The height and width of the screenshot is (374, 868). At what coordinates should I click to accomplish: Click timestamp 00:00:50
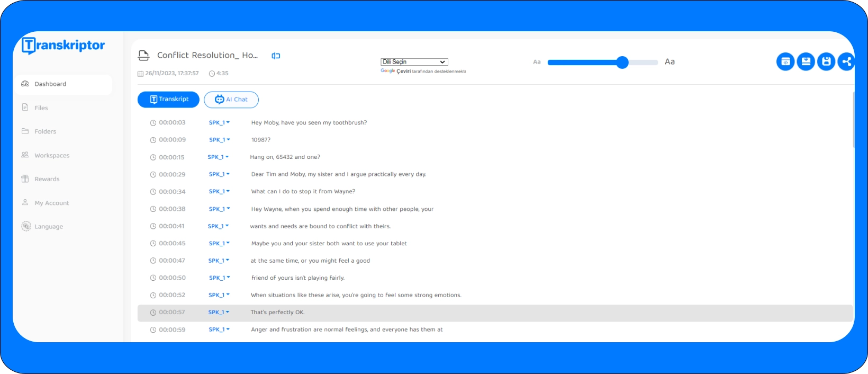coord(168,278)
